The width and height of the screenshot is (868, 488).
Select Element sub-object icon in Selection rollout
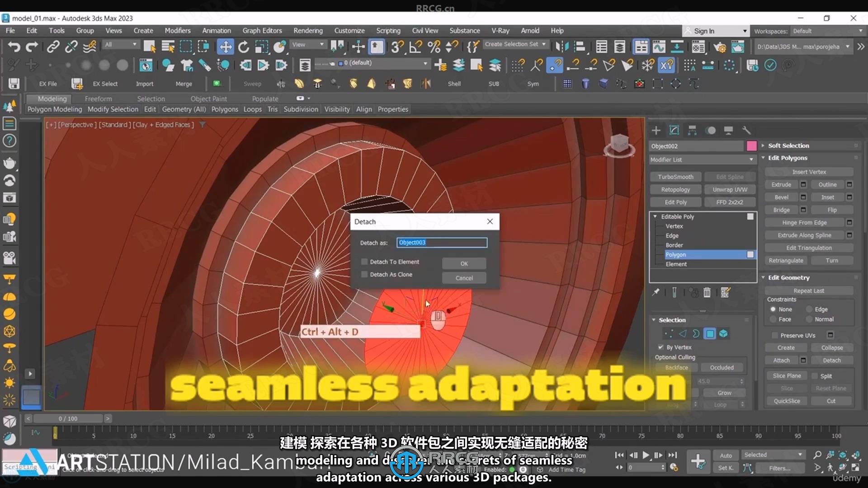[x=724, y=334]
